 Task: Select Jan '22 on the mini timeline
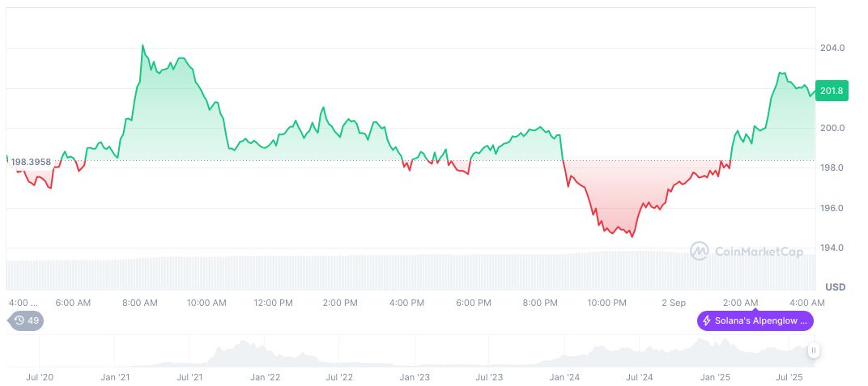[265, 377]
